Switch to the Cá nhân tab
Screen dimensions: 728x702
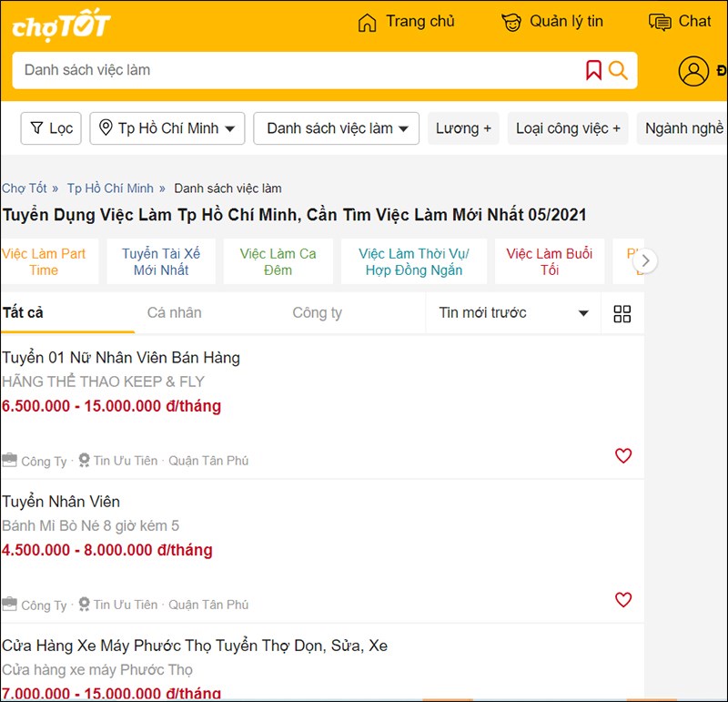[174, 312]
